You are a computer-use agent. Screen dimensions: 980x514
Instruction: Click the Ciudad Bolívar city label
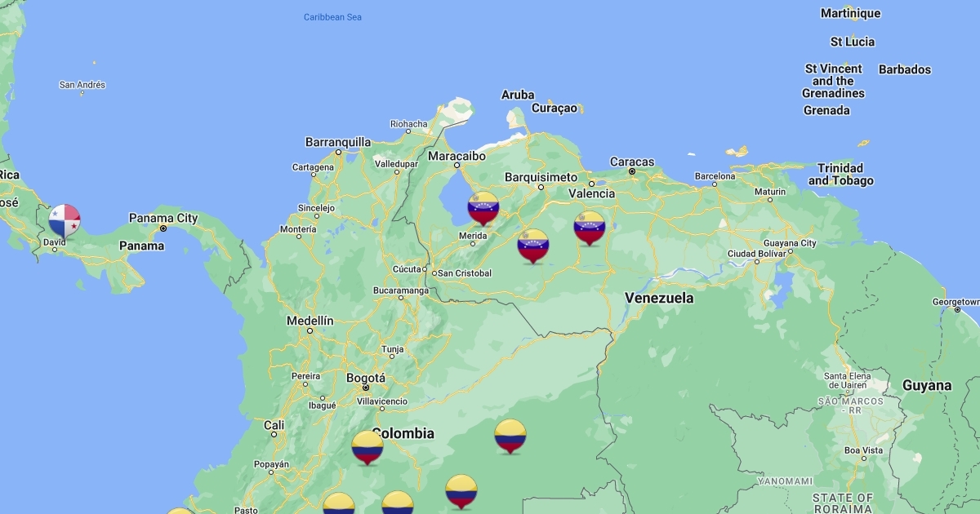click(756, 253)
